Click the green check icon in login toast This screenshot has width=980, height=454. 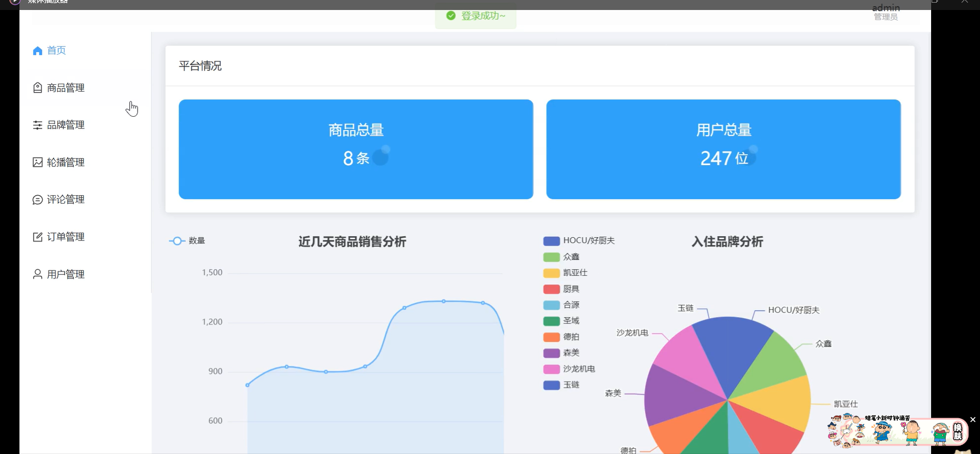coord(451,16)
